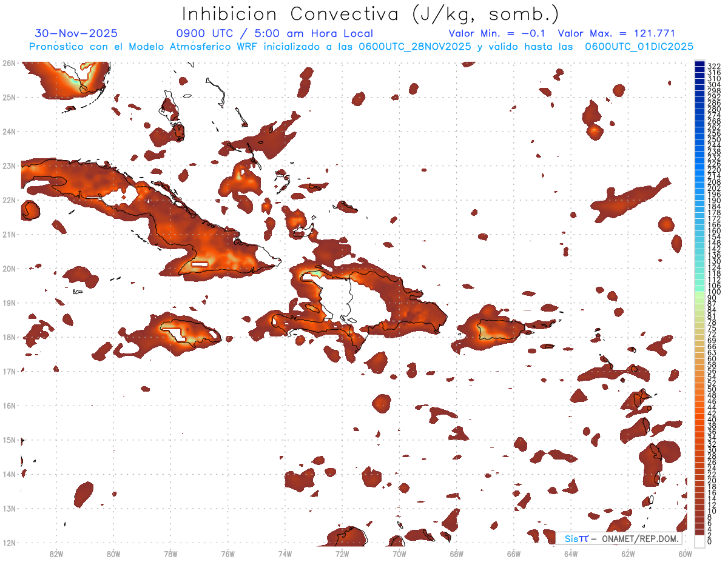Click the '62W' longitude label
Image resolution: width=728 pixels, height=562 pixels.
point(628,553)
